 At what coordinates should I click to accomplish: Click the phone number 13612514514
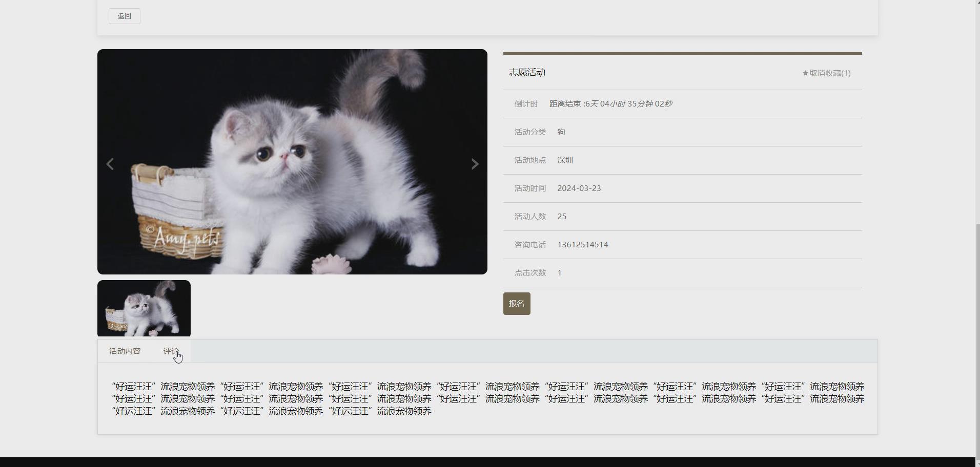click(583, 245)
